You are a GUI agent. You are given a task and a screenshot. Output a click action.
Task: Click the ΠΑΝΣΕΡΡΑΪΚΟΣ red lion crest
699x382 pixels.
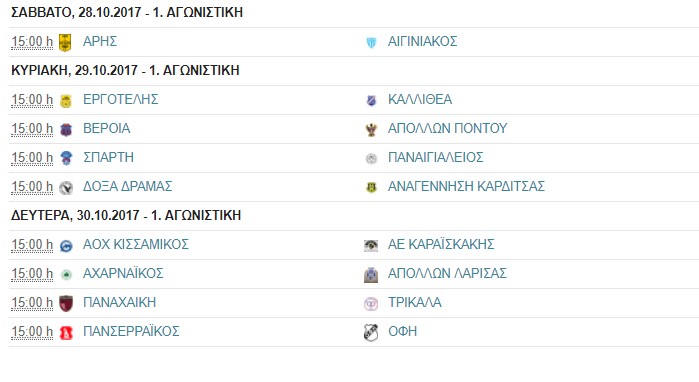pyautogui.click(x=66, y=333)
